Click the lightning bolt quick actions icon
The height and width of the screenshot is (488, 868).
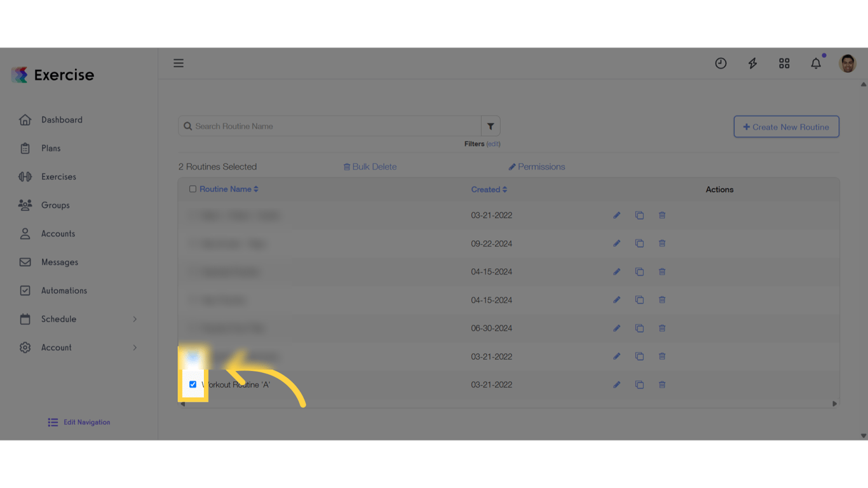pos(752,63)
